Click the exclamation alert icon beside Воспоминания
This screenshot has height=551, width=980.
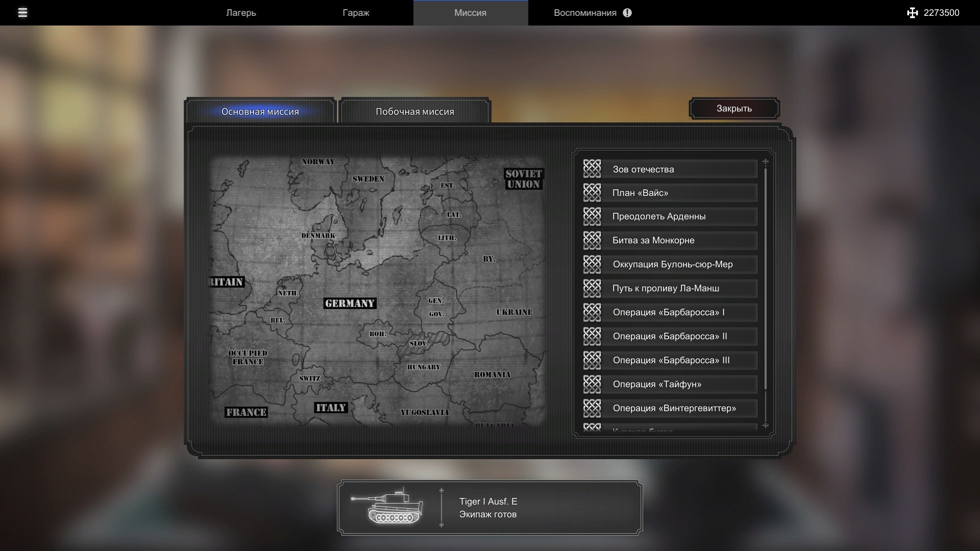627,13
